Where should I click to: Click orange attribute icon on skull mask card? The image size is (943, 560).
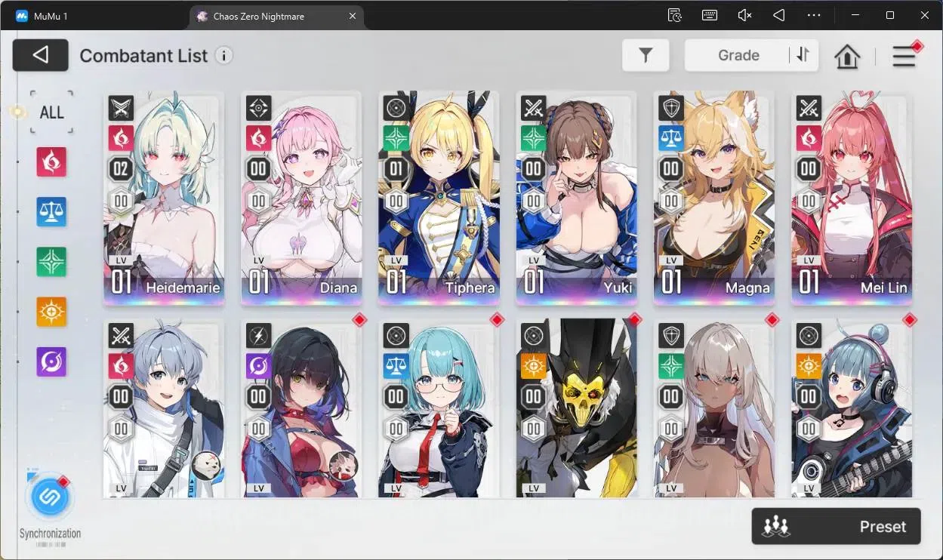pos(534,366)
